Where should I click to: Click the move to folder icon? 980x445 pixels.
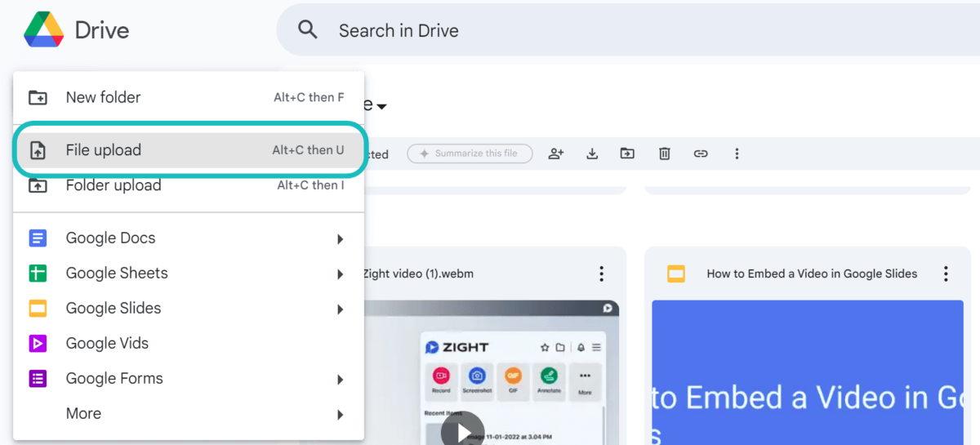627,154
